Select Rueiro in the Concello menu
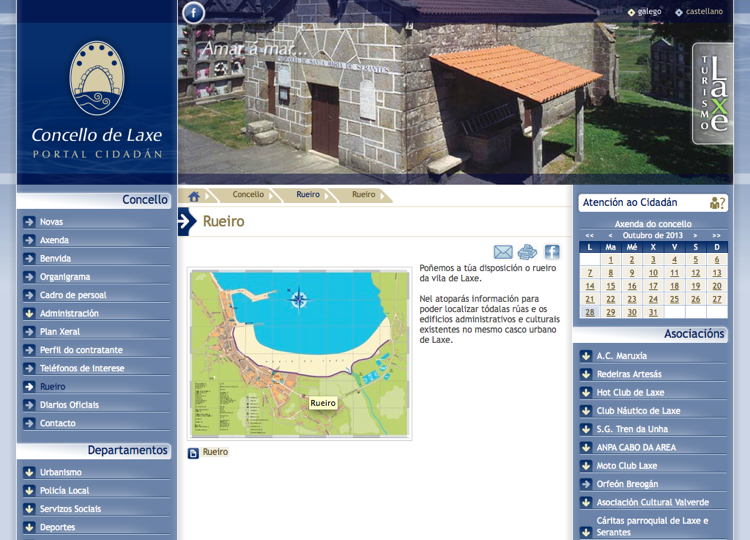 point(53,386)
